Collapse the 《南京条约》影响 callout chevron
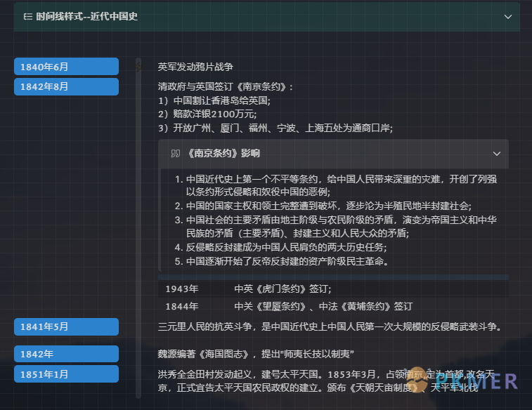The width and height of the screenshot is (532, 410). (x=497, y=153)
